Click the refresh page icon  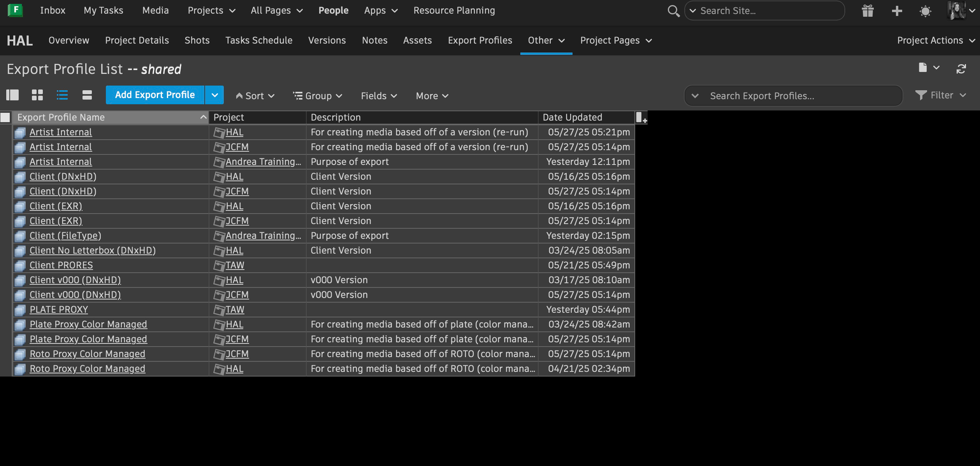961,69
